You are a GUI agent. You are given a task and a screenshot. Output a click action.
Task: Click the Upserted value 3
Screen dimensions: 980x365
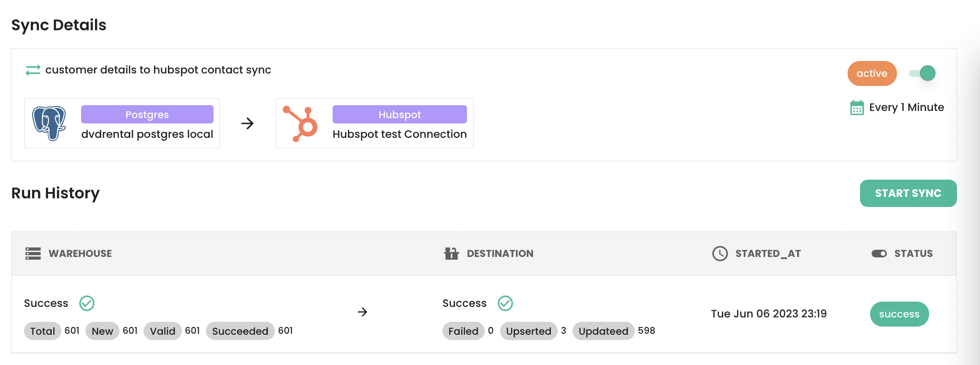[x=563, y=330]
